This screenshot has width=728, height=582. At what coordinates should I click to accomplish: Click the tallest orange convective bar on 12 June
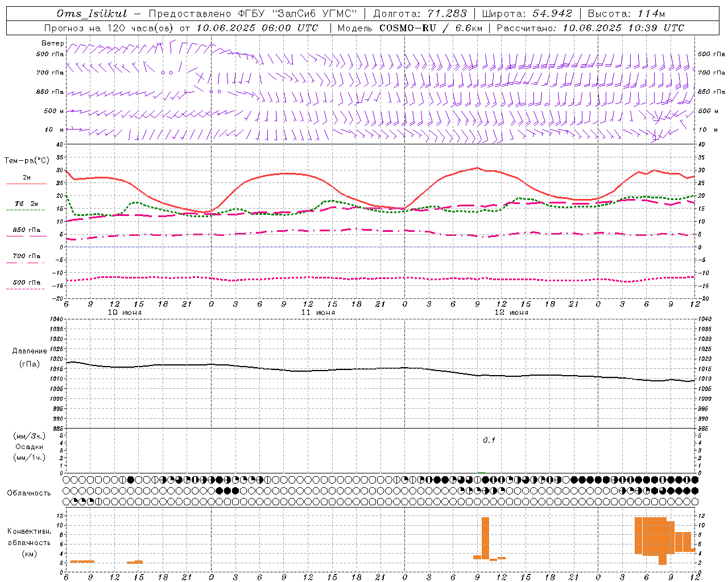pos(485,538)
